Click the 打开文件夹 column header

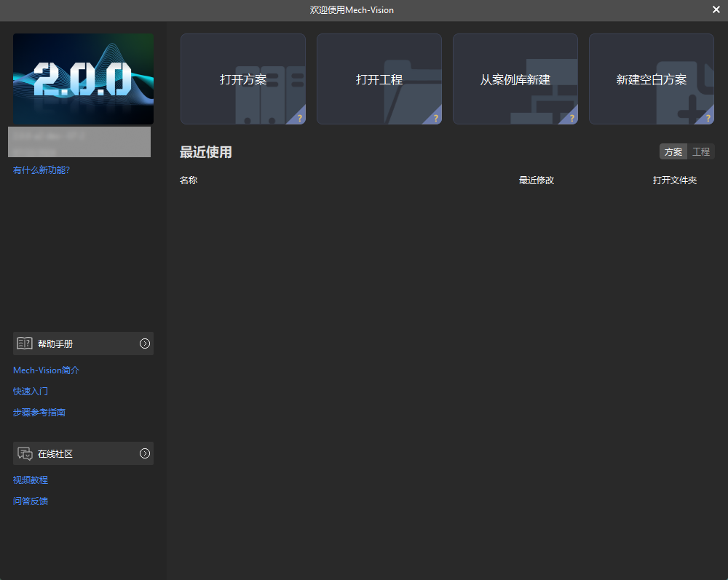coord(675,180)
